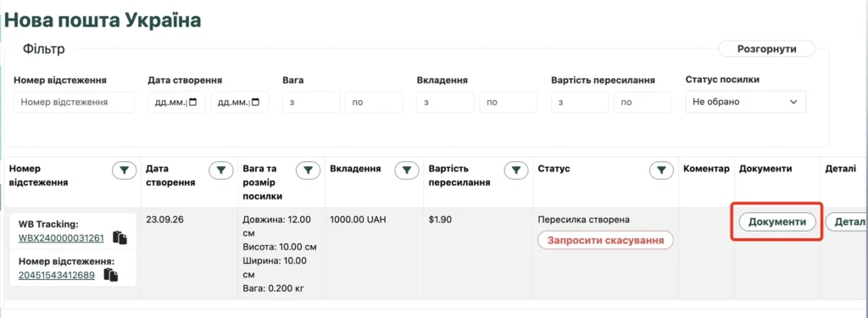Click the date cell 23.09.26
868x318 pixels.
coord(165,220)
